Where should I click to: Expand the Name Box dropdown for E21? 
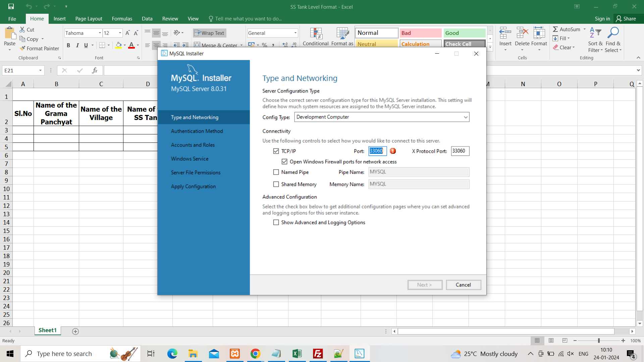(x=40, y=70)
